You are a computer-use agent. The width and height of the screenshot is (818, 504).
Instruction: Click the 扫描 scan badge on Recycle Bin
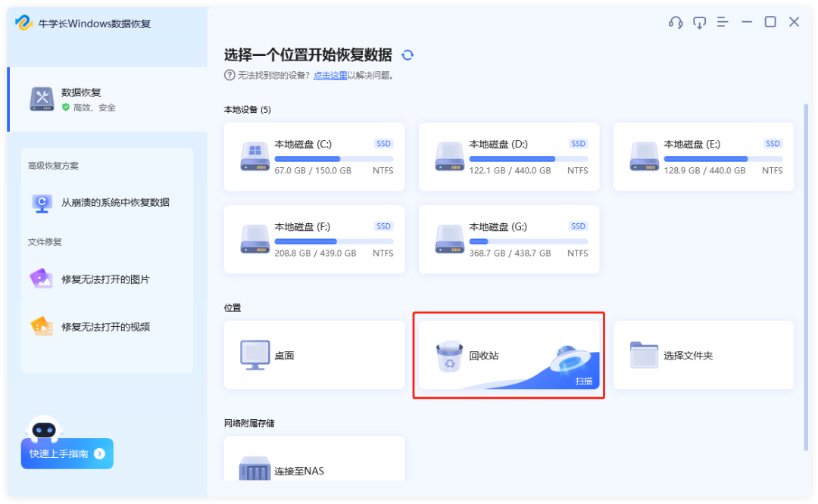[584, 381]
